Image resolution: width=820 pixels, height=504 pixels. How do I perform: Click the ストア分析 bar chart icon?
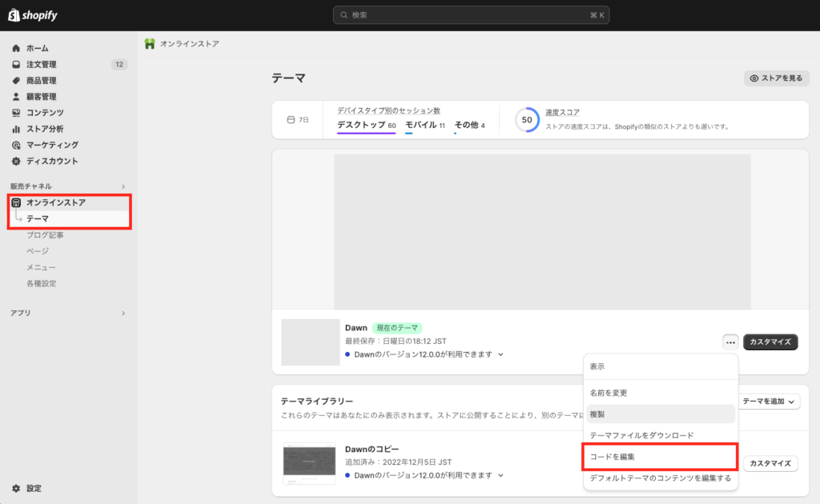click(16, 129)
